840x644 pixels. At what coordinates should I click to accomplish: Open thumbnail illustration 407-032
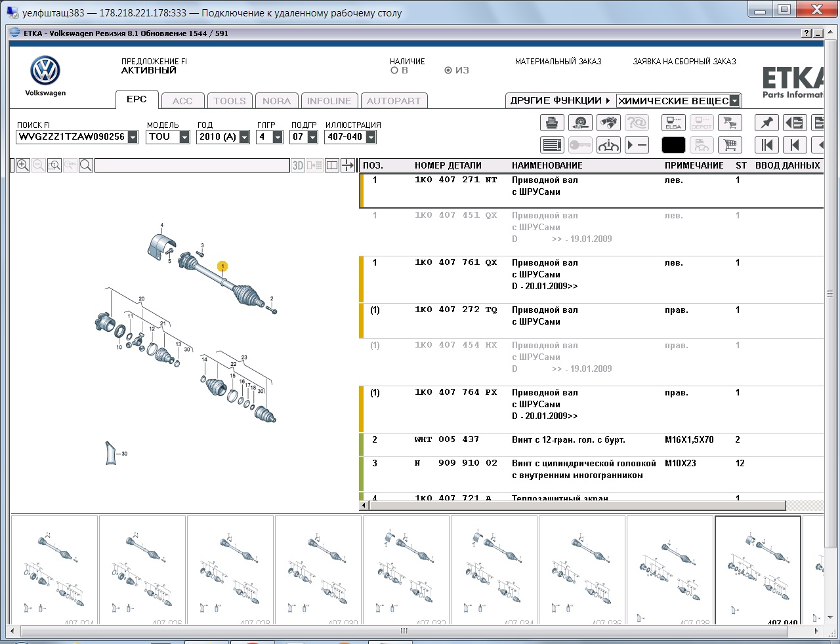[406, 570]
